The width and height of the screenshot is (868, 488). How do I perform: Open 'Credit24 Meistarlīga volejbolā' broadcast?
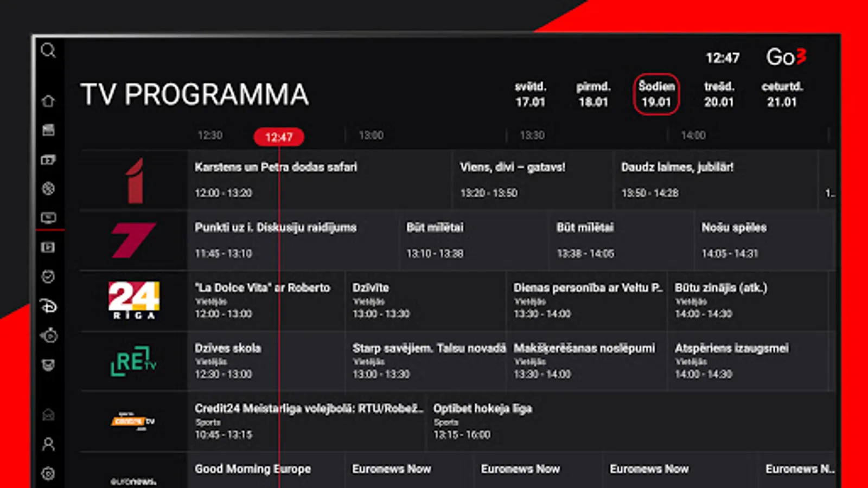[307, 421]
